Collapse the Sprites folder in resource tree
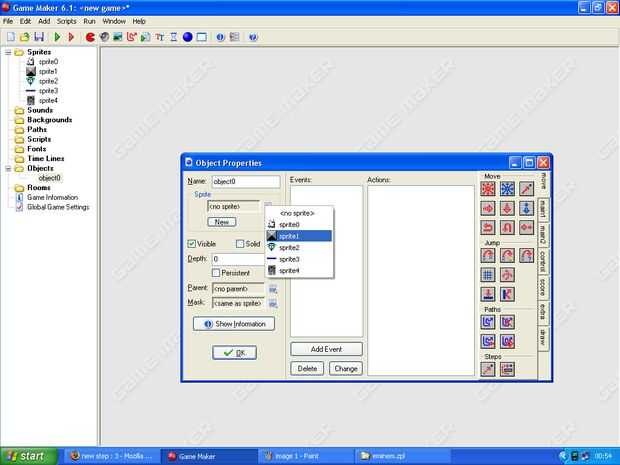This screenshot has height=465, width=620. point(8,52)
